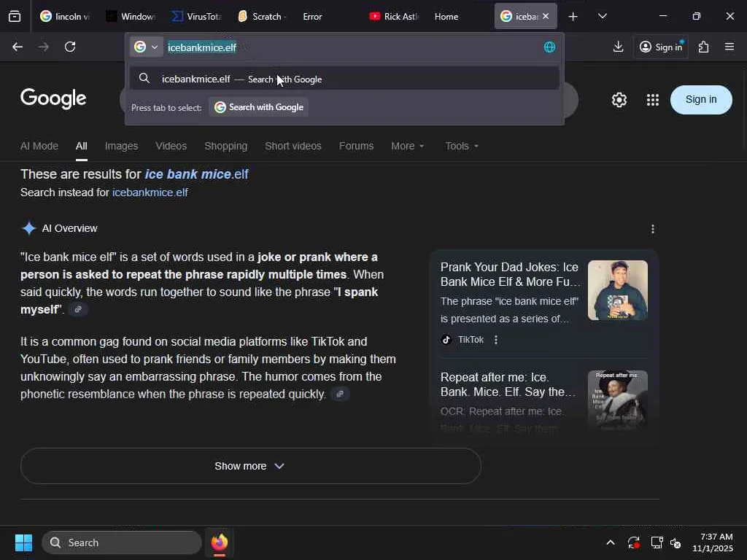The image size is (747, 560).
Task: Select the All results tab
Action: tap(82, 146)
